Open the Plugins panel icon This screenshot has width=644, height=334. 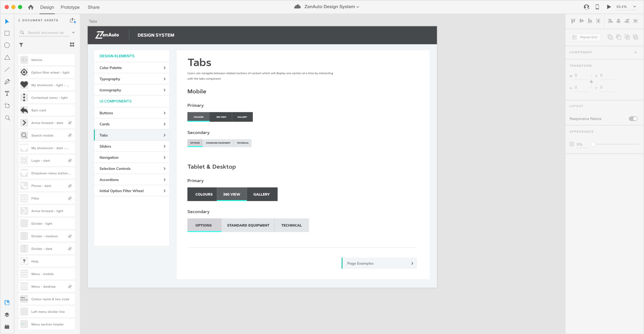click(7, 327)
